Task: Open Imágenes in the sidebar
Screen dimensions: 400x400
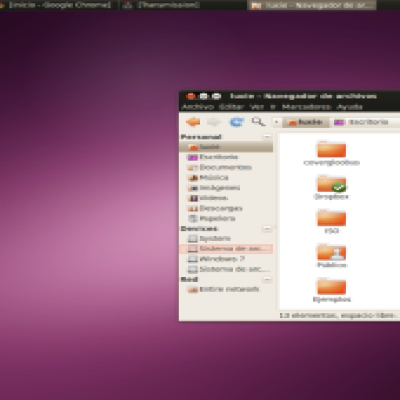Action: (226, 188)
